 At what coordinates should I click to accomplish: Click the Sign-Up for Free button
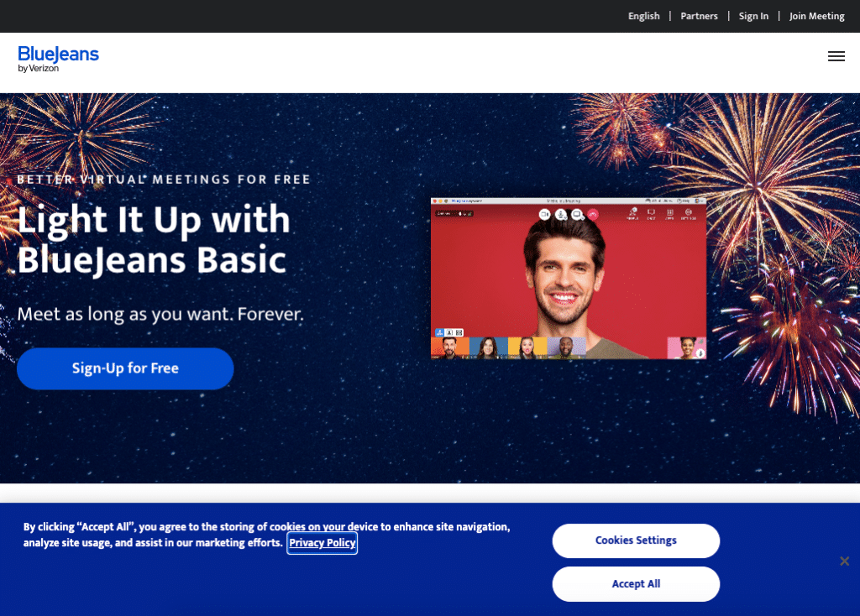click(x=125, y=368)
